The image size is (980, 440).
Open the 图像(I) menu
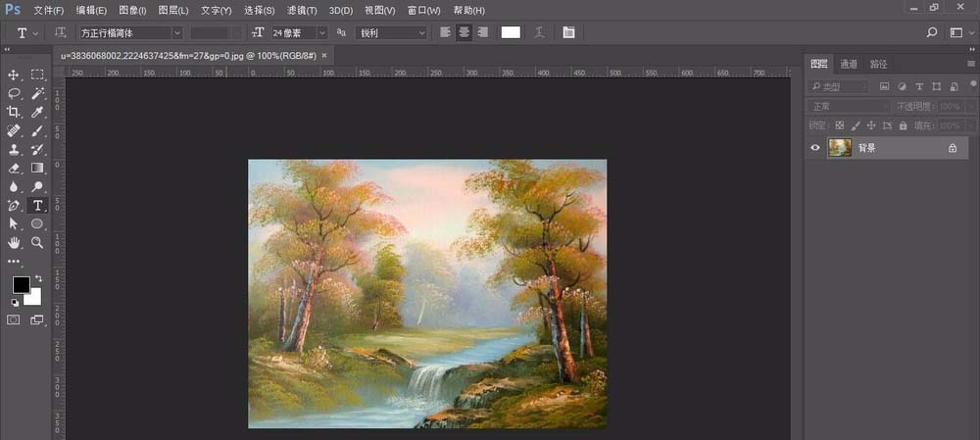coord(132,11)
